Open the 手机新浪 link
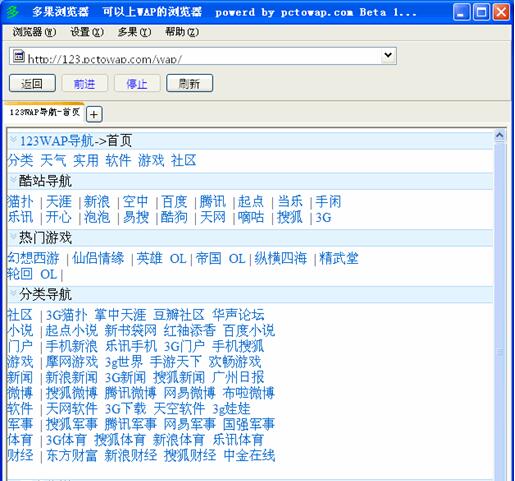Viewport: 515px width, 481px height. point(72,346)
